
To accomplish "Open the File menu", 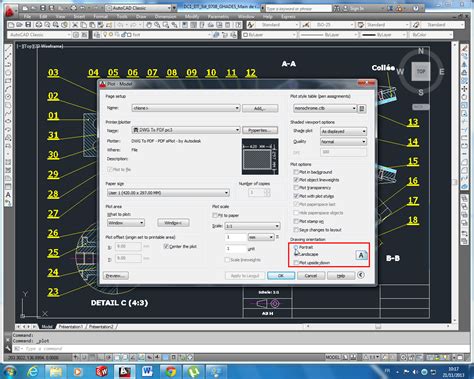I will [x=27, y=16].
